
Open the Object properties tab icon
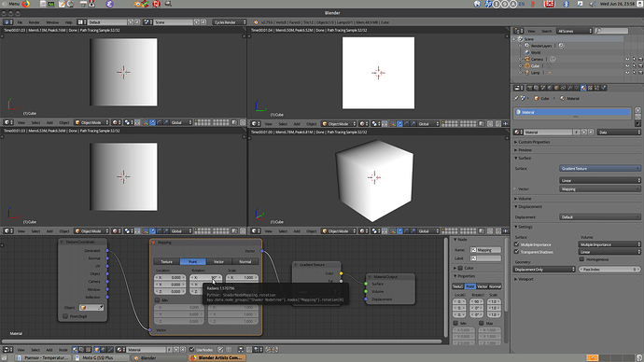pyautogui.click(x=556, y=88)
